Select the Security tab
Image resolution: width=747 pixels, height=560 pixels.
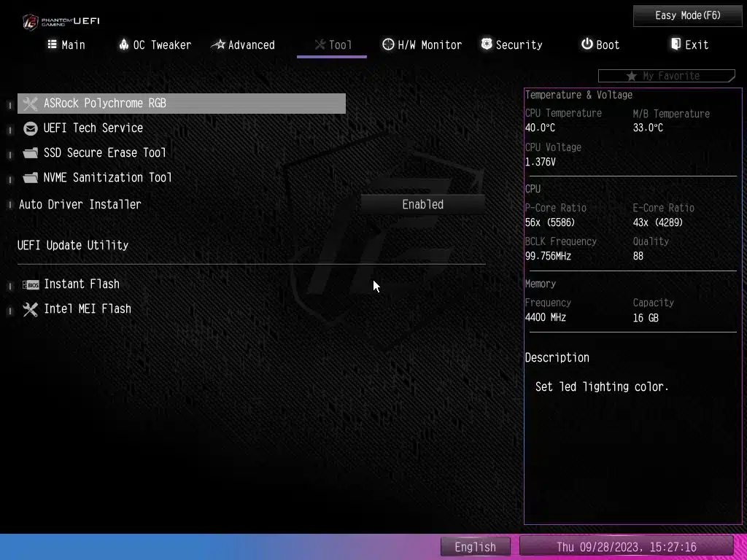511,45
